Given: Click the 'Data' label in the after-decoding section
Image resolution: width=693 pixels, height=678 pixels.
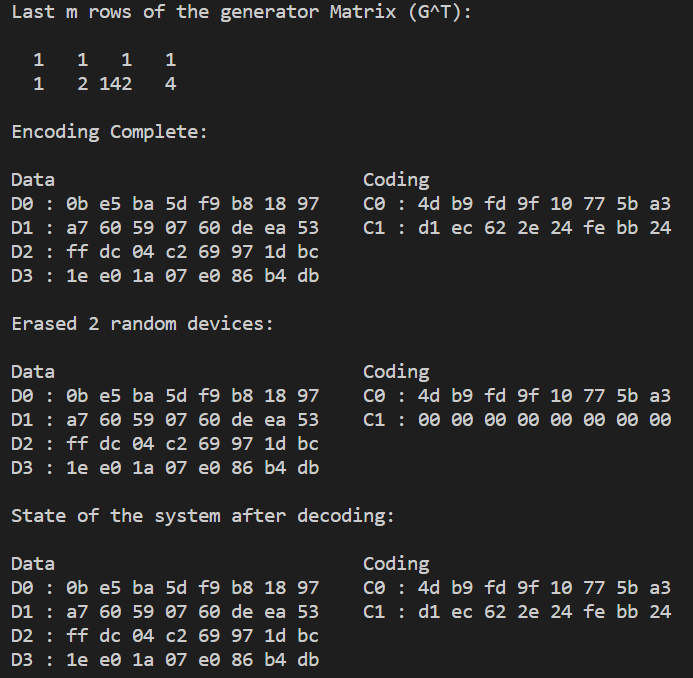Looking at the screenshot, I should 33,564.
